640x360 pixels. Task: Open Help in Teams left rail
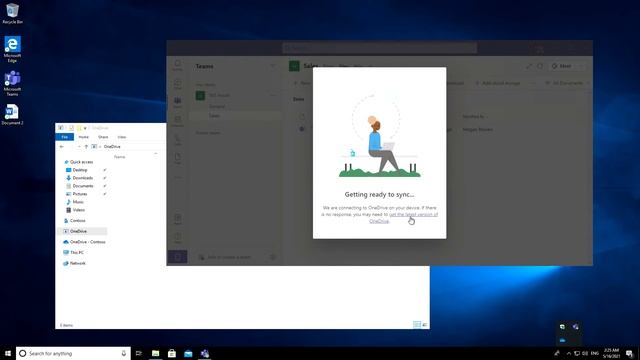point(178,238)
